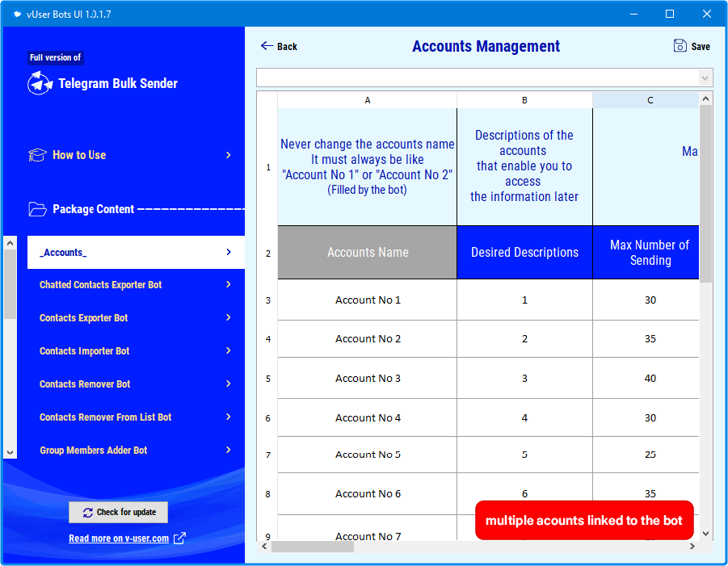
Task: Select row 3 header number
Action: [268, 300]
